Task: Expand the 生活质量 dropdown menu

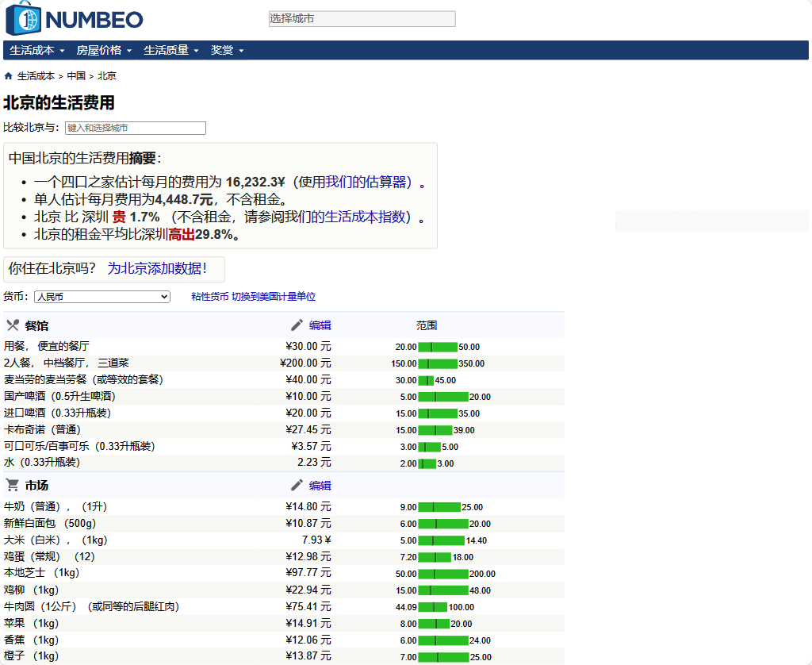Action: point(170,50)
